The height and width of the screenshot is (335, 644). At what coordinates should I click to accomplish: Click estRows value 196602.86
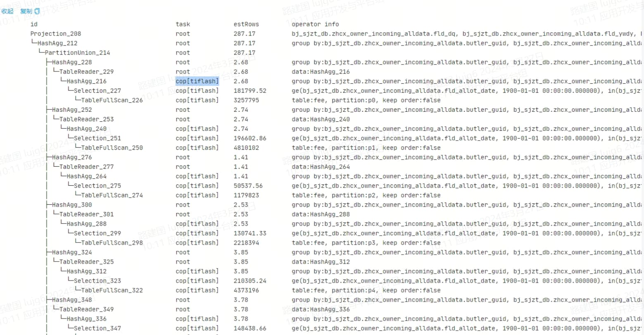point(250,138)
